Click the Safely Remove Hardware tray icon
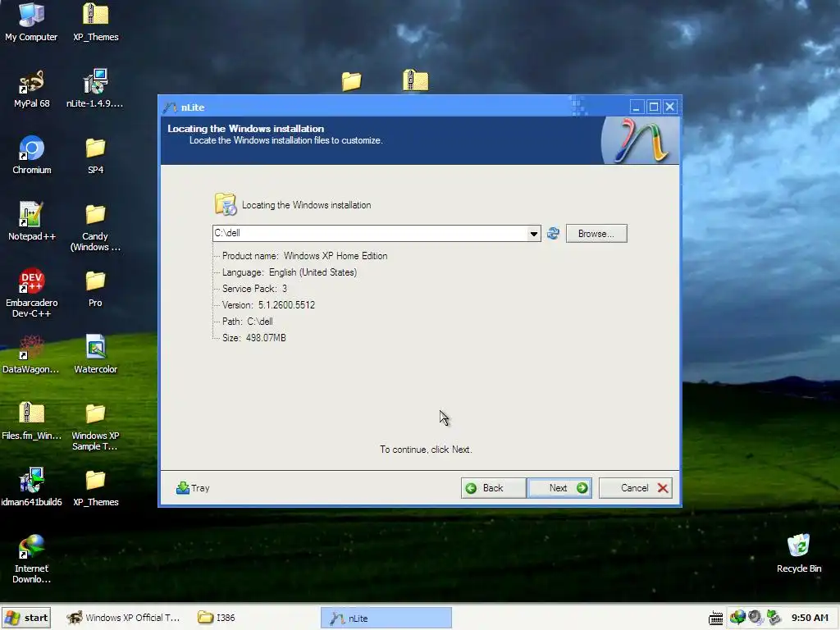 click(774, 618)
